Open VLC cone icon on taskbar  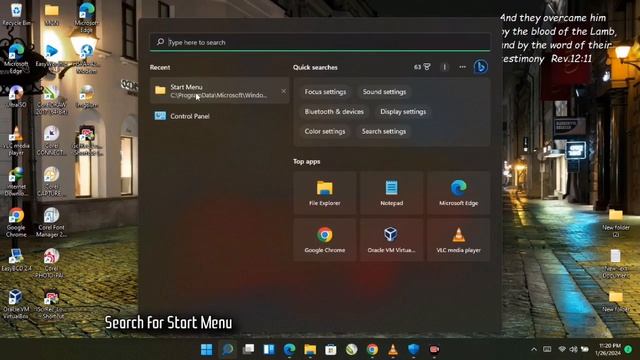pos(393,349)
